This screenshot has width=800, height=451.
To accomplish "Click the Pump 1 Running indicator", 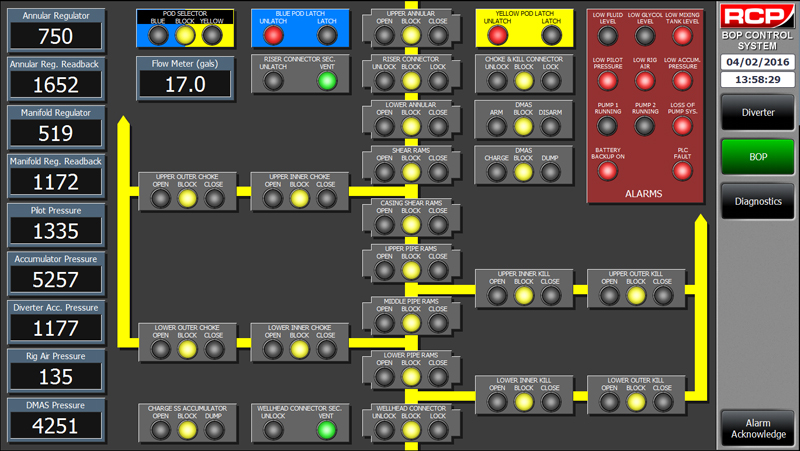I will click(604, 126).
